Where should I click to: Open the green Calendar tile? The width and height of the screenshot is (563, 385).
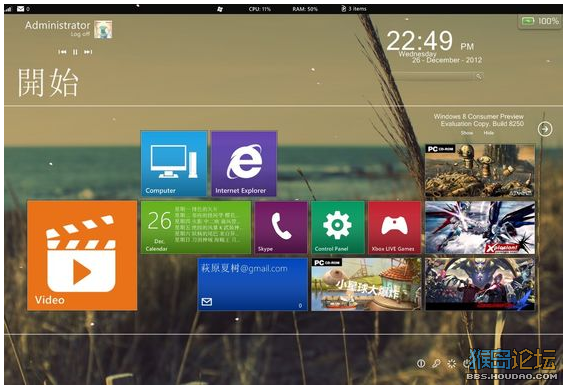pos(196,227)
